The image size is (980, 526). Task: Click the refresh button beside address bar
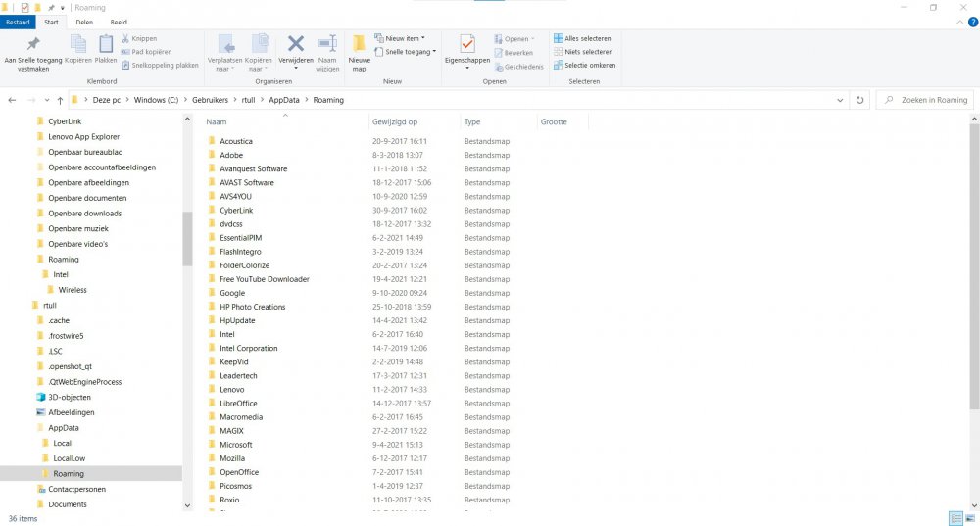click(859, 100)
